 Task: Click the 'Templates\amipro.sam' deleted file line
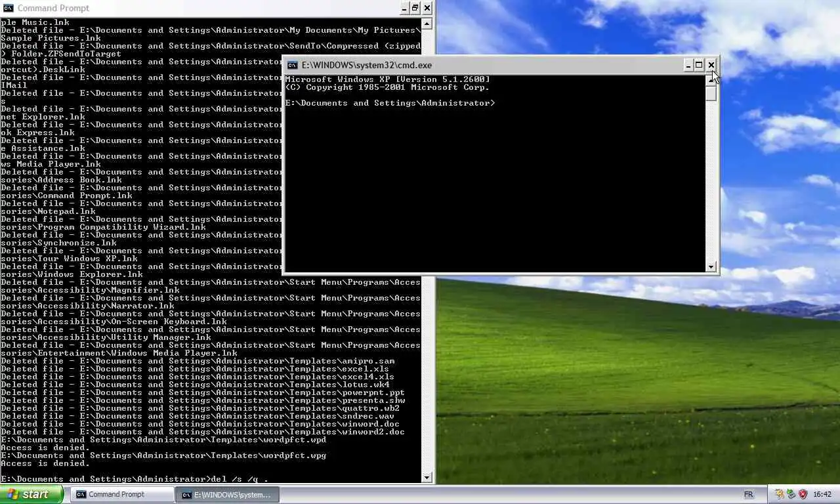tap(197, 361)
